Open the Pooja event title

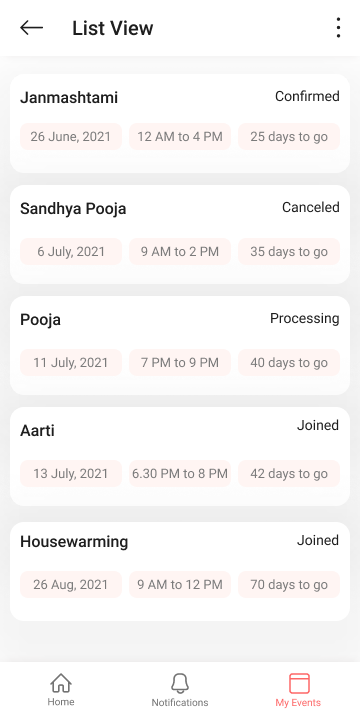40,320
